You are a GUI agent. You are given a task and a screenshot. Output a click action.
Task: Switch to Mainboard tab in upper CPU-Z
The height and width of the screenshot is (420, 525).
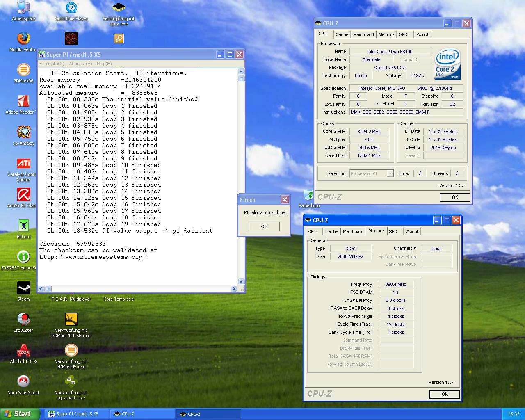(363, 35)
